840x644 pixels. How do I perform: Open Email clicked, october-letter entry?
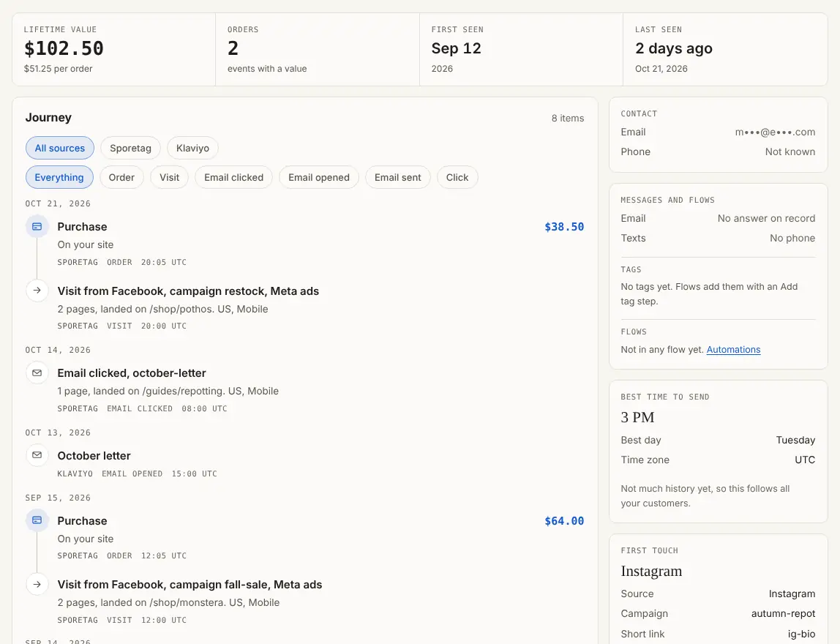132,373
